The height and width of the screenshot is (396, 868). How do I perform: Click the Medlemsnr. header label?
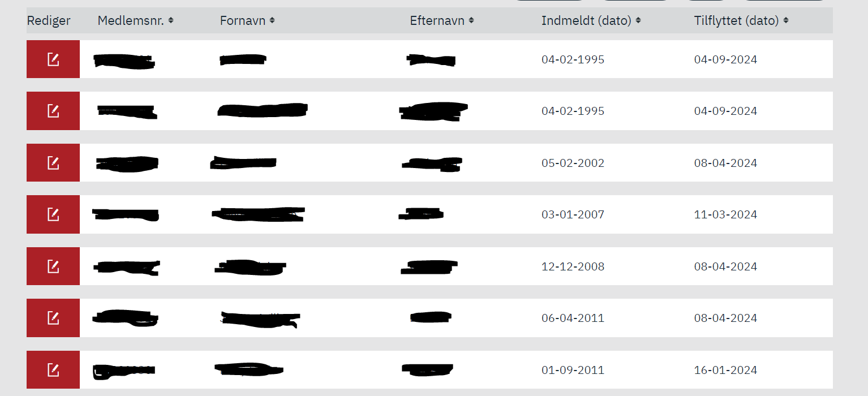click(131, 21)
